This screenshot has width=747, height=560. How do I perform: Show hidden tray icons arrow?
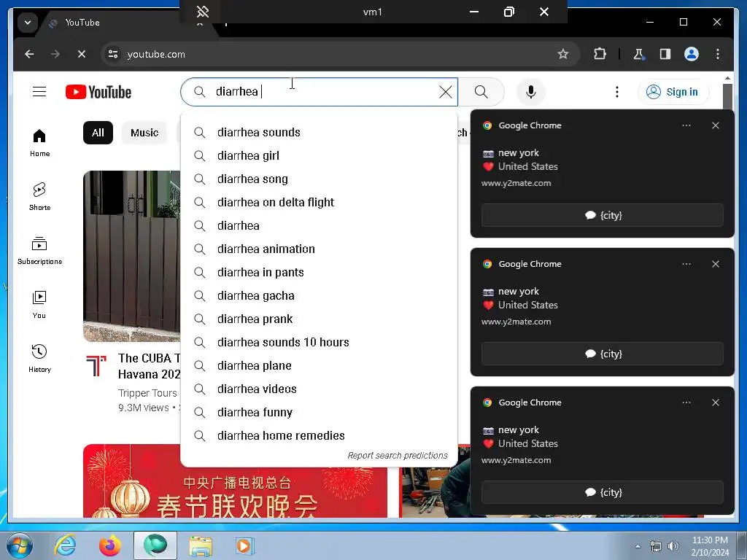[x=638, y=546]
